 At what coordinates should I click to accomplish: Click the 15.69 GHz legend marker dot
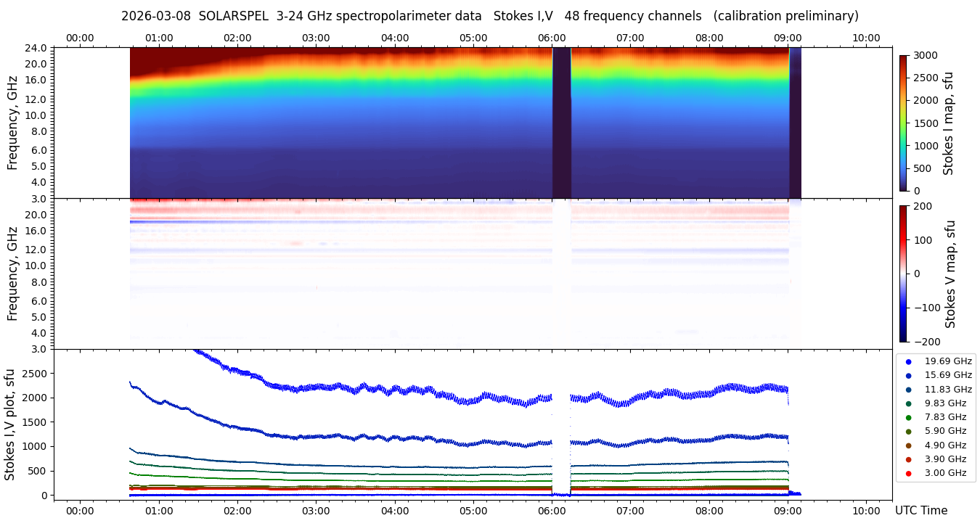point(908,375)
